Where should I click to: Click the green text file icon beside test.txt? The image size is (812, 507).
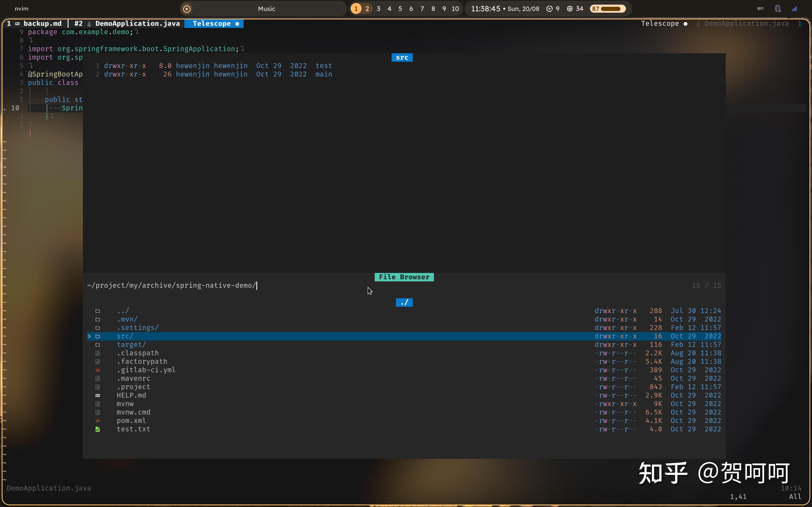coord(98,429)
